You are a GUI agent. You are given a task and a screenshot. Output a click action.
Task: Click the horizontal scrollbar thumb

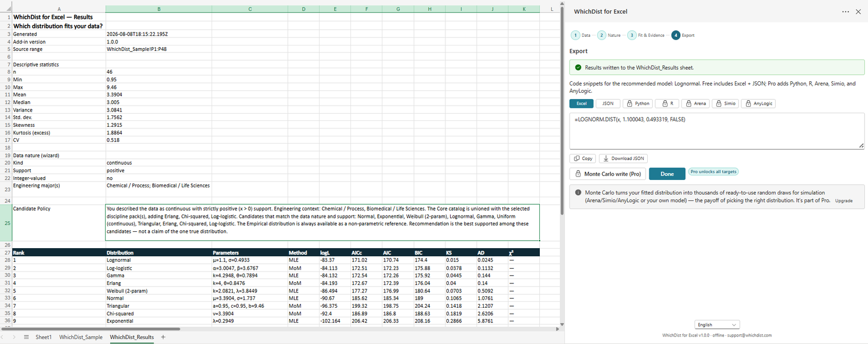point(91,329)
